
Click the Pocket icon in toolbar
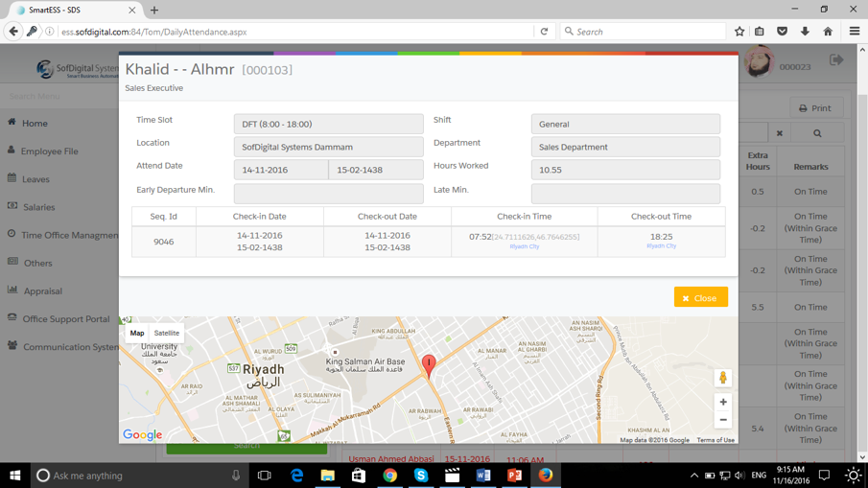783,32
